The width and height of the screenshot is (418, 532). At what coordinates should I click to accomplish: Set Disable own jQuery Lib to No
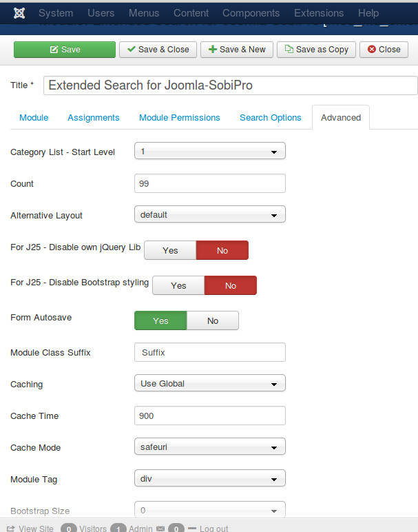point(222,250)
